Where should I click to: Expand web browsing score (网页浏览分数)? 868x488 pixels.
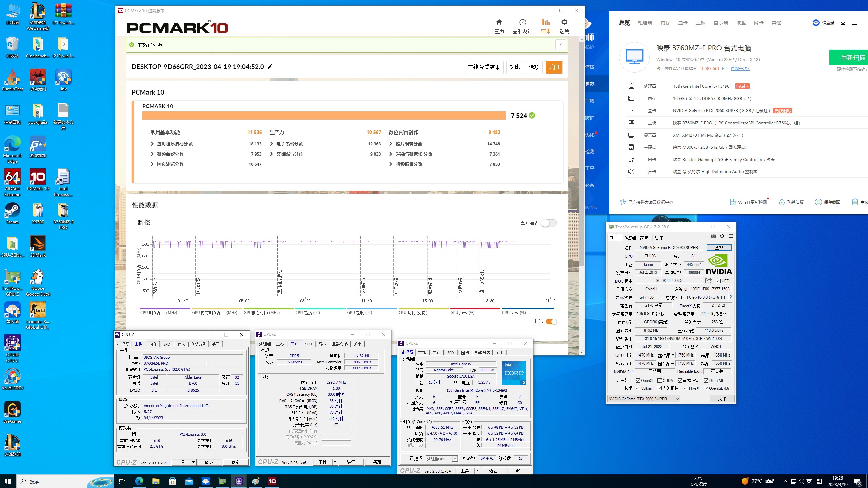[152, 164]
